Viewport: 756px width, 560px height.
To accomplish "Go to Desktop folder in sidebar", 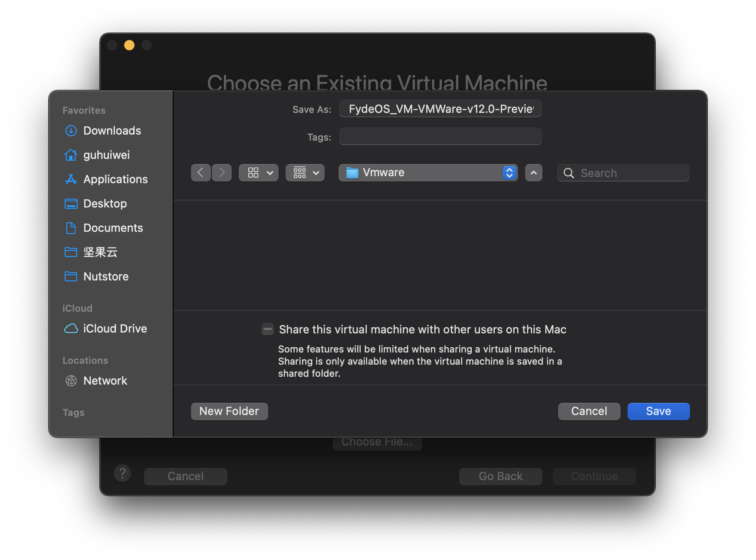I will 105,204.
